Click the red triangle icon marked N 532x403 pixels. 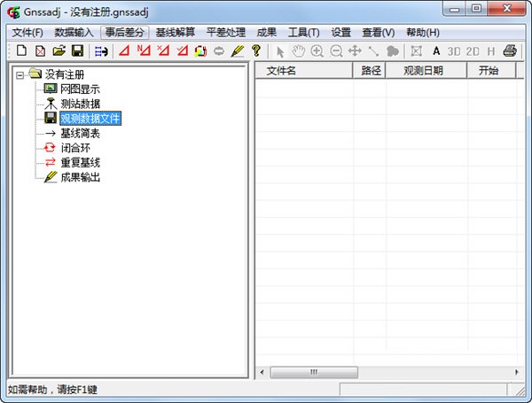(144, 50)
